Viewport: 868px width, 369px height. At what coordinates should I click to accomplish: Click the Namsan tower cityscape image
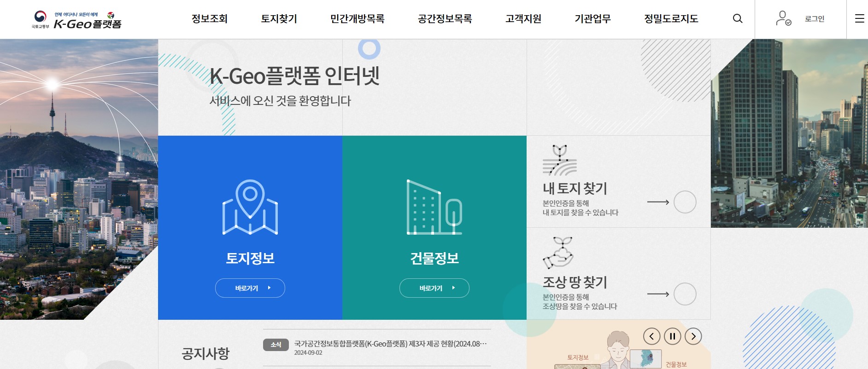coord(79,179)
